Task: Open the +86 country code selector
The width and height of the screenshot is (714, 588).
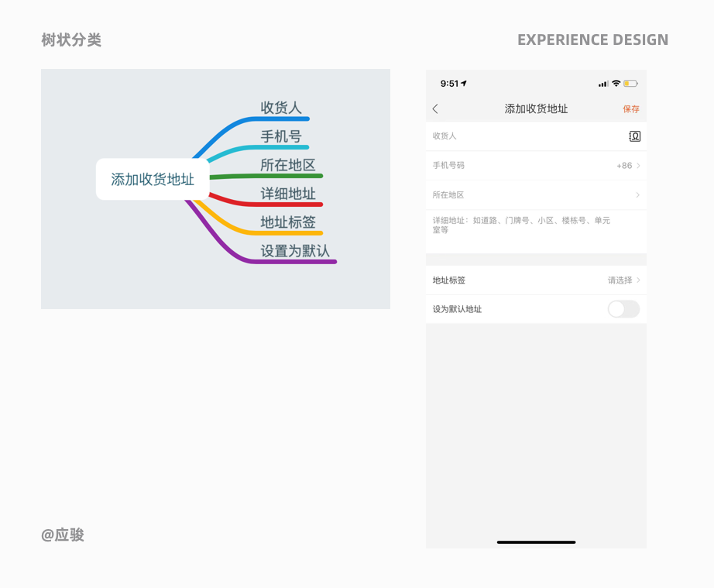Action: 628,166
